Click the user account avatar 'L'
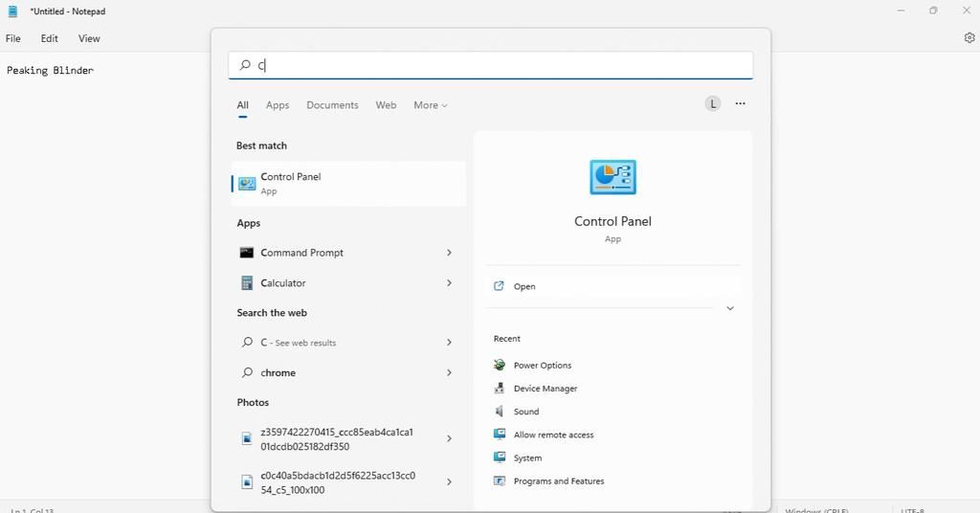The height and width of the screenshot is (513, 980). (x=712, y=103)
